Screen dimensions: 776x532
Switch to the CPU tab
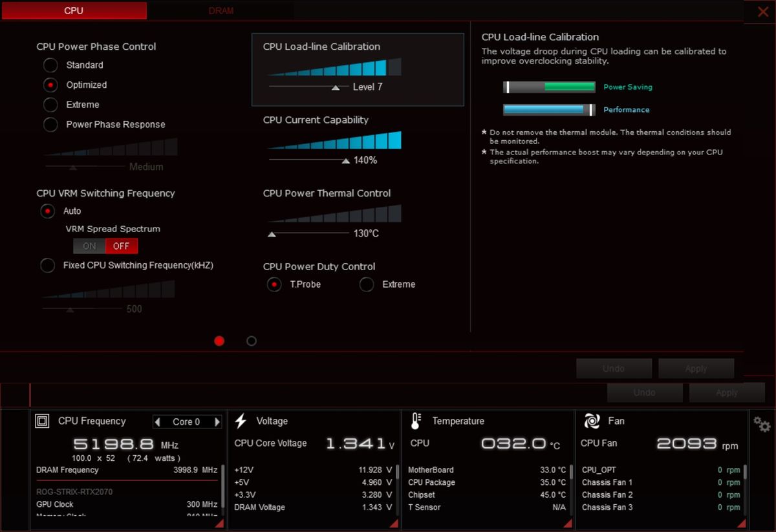coord(74,11)
